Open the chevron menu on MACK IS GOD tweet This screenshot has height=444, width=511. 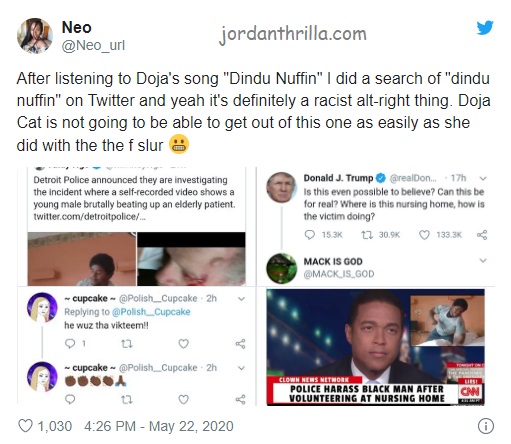(x=483, y=260)
